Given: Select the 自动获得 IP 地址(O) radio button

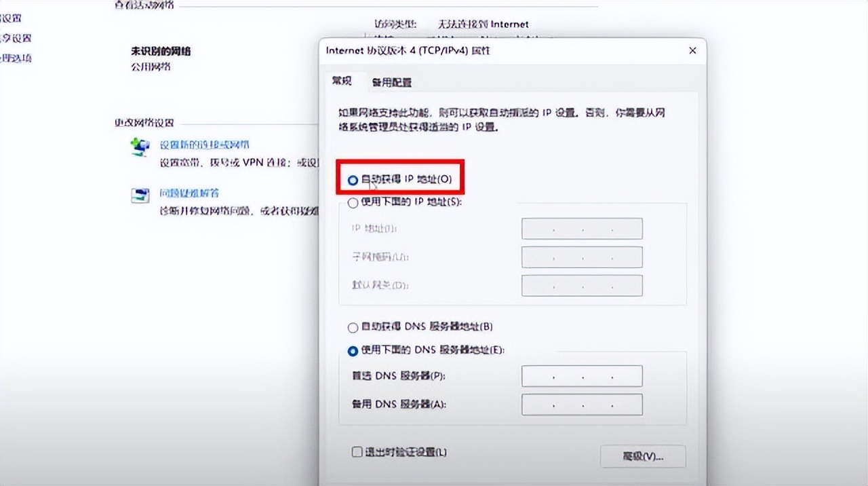Looking at the screenshot, I should pyautogui.click(x=353, y=180).
